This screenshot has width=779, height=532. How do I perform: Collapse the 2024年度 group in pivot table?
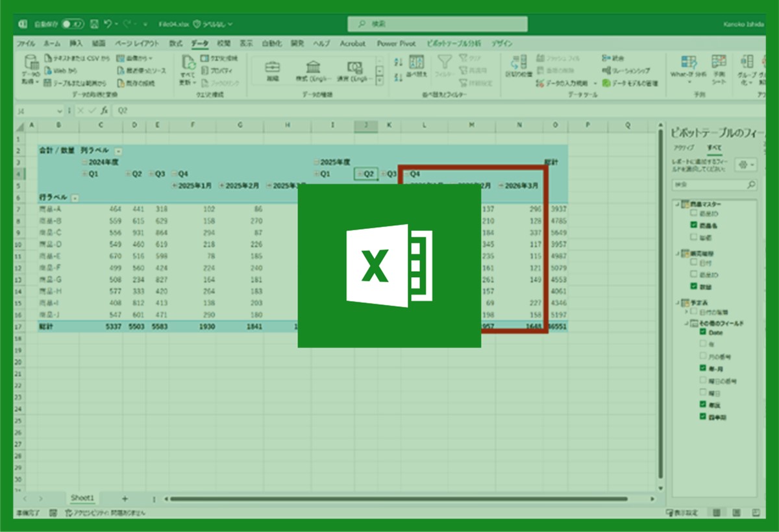(84, 162)
